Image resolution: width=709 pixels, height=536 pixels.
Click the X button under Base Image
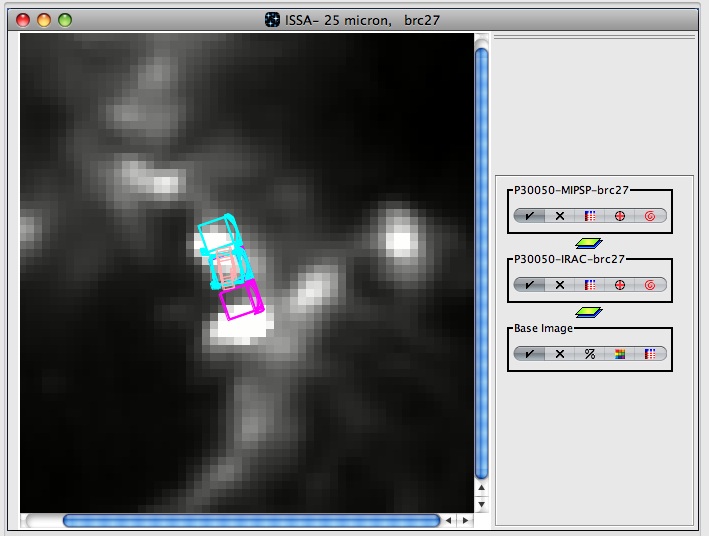(560, 354)
